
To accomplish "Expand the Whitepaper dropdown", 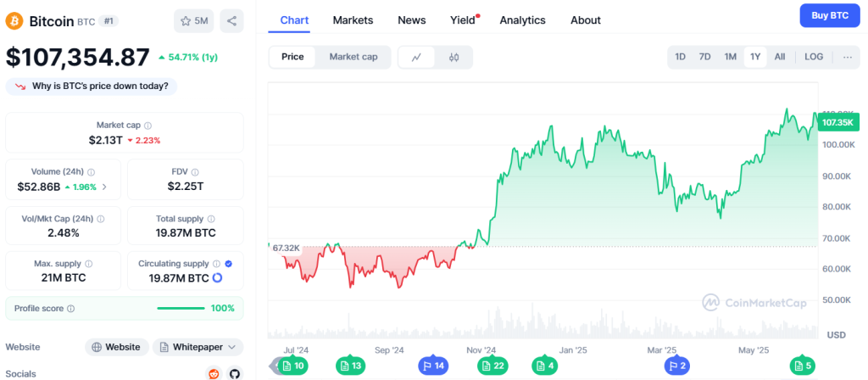I will click(x=198, y=347).
